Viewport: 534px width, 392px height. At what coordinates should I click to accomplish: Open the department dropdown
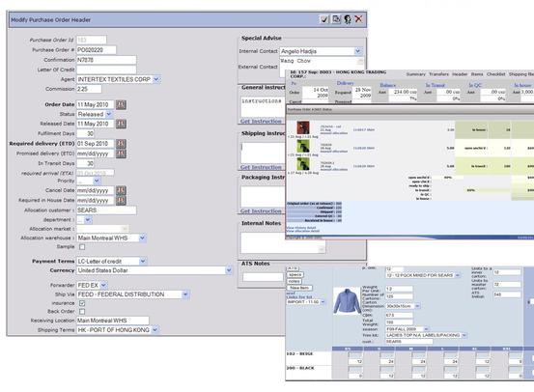coord(88,220)
